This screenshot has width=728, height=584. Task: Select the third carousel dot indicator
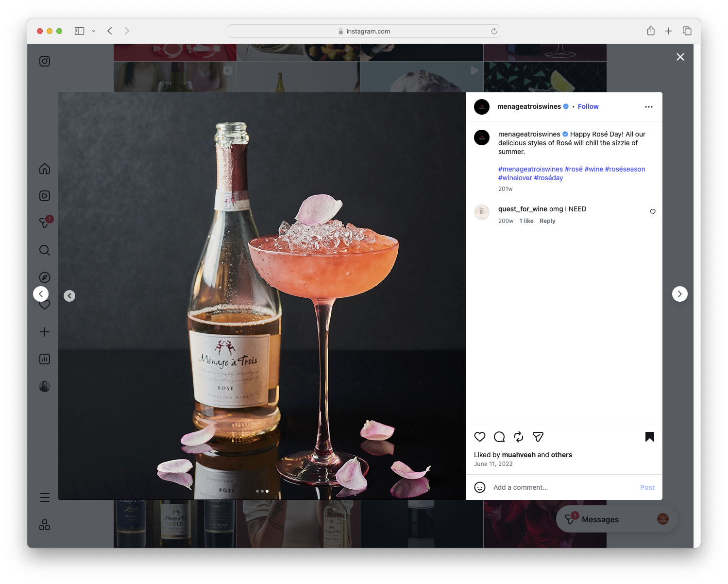(267, 491)
